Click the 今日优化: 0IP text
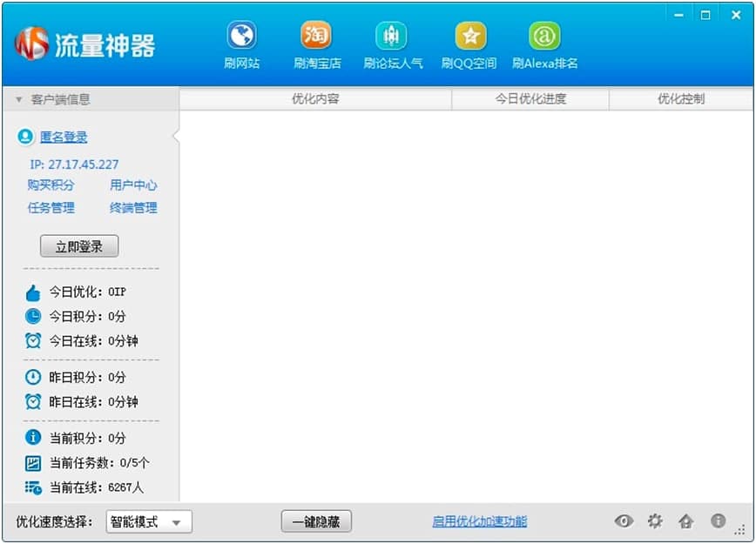 click(x=87, y=292)
